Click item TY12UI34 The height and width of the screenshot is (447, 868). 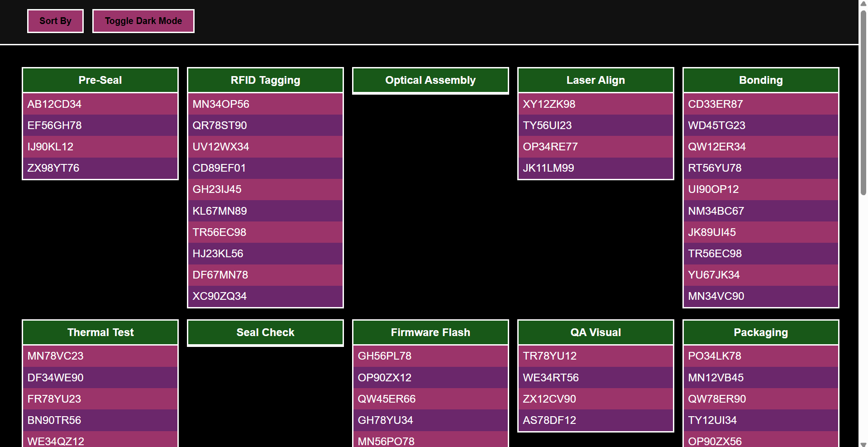click(x=761, y=420)
